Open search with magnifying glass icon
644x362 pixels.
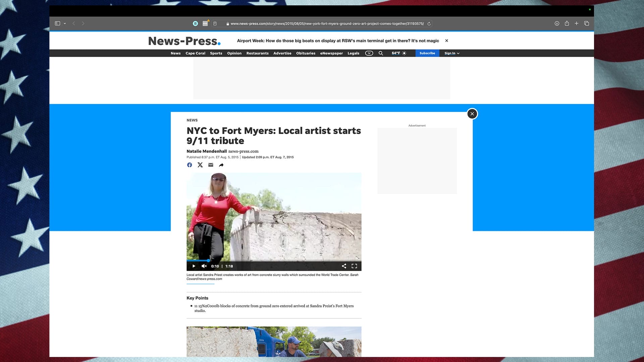(381, 53)
